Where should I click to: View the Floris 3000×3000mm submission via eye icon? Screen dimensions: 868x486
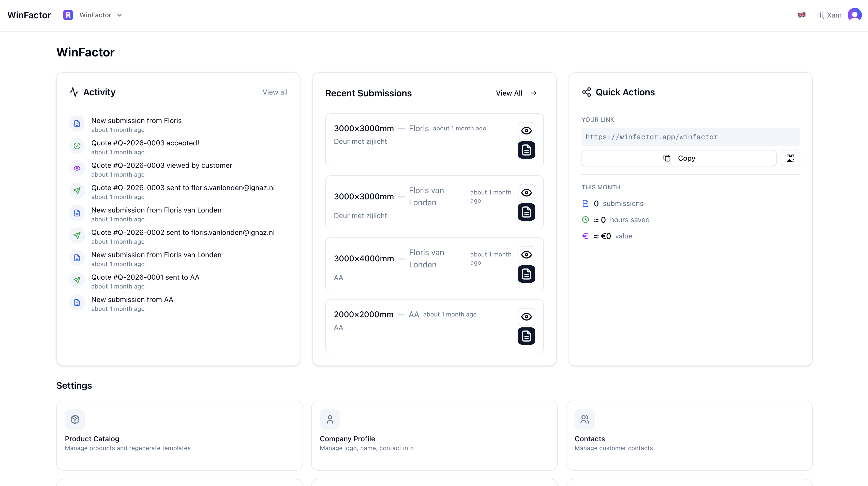click(x=526, y=131)
